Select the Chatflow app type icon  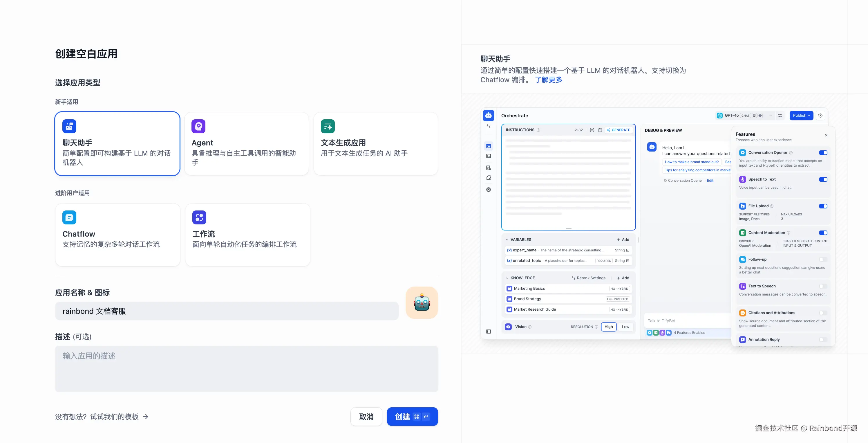point(69,217)
